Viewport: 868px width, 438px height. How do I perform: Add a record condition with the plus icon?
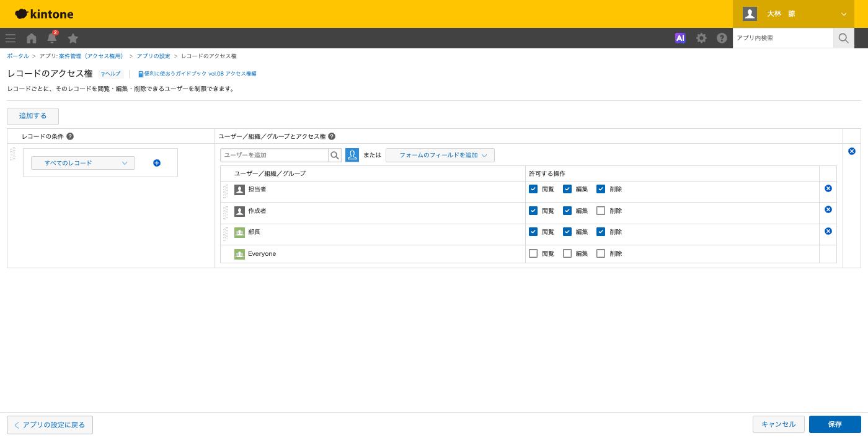tap(157, 163)
